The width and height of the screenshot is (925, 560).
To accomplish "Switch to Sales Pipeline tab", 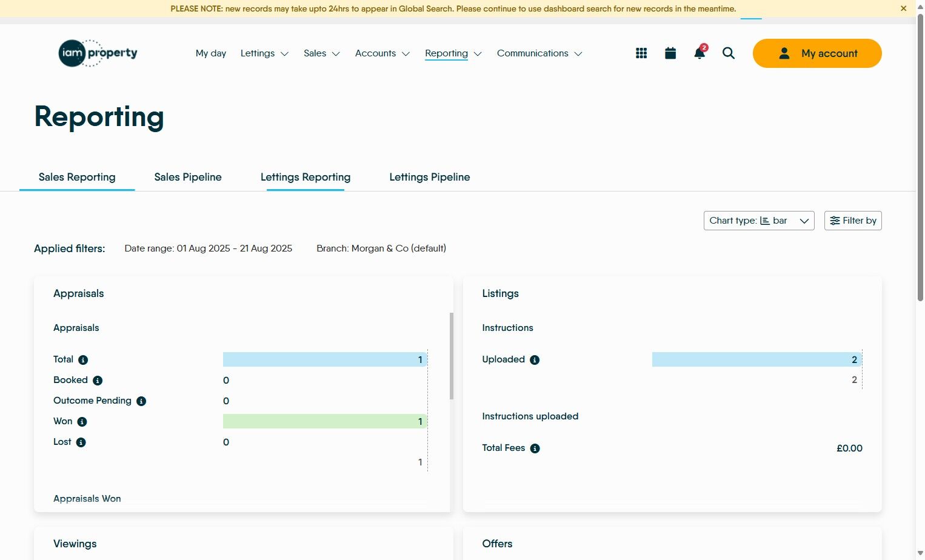I will [x=188, y=177].
